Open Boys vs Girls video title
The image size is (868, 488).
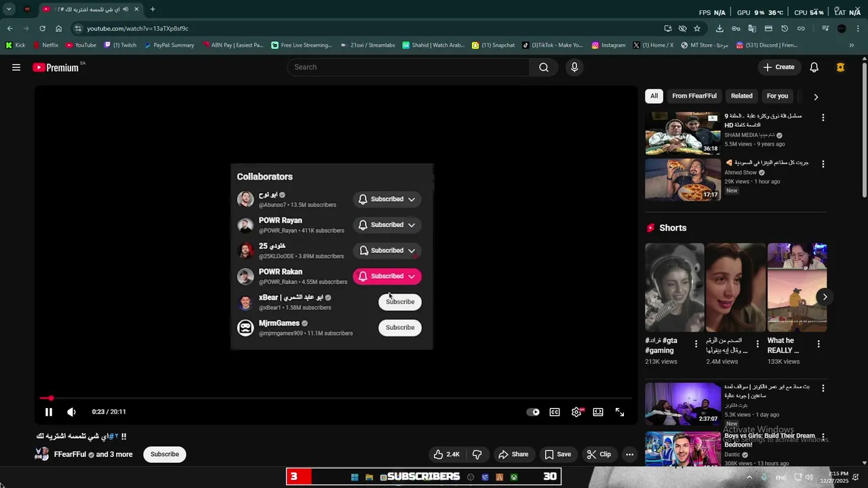769,440
